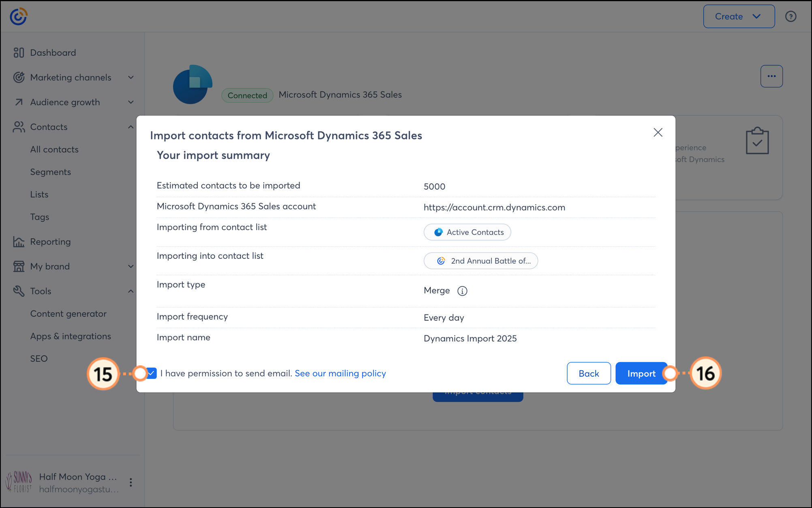The image size is (812, 508).
Task: Click the Half Moon Yoga account name
Action: (78, 477)
